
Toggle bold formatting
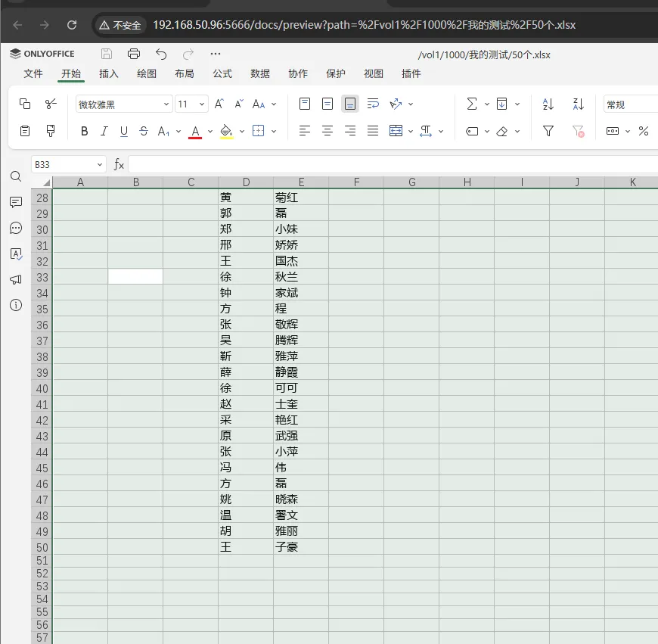click(x=85, y=132)
